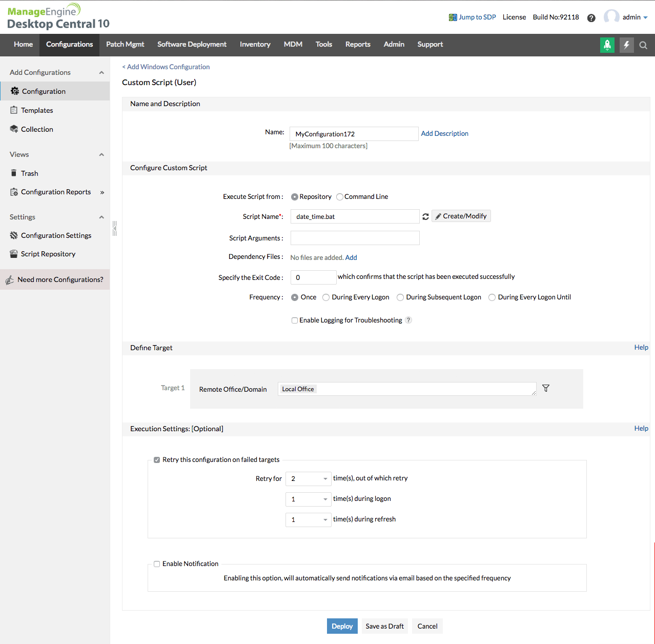Go to the Home tab
655x644 pixels.
pos(23,45)
